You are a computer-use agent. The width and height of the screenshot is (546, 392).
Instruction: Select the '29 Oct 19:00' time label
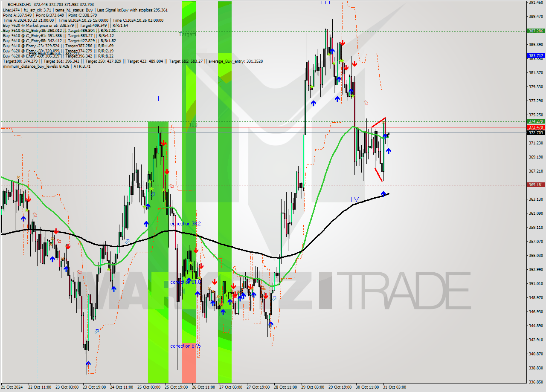pos(339,387)
